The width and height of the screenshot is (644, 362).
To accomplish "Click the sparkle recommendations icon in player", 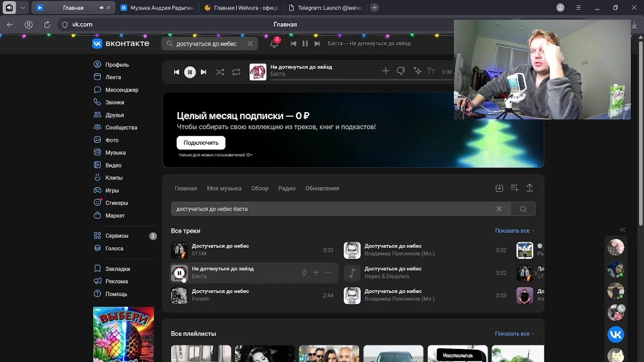I will (x=417, y=71).
